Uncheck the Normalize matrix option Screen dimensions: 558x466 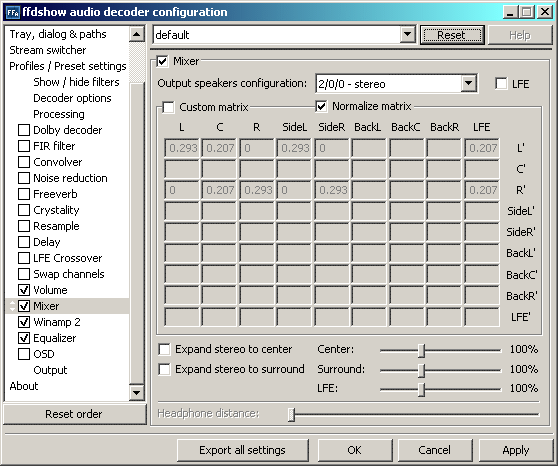coord(321,106)
